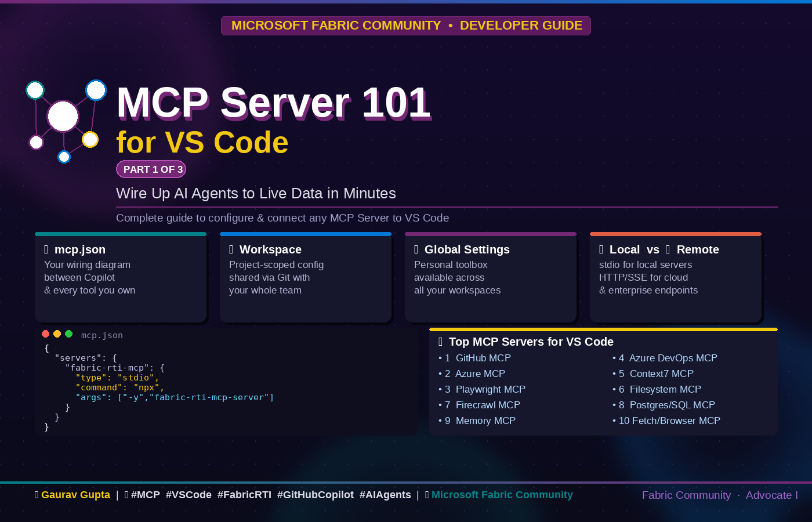Click the #MCP hashtag

click(x=146, y=495)
